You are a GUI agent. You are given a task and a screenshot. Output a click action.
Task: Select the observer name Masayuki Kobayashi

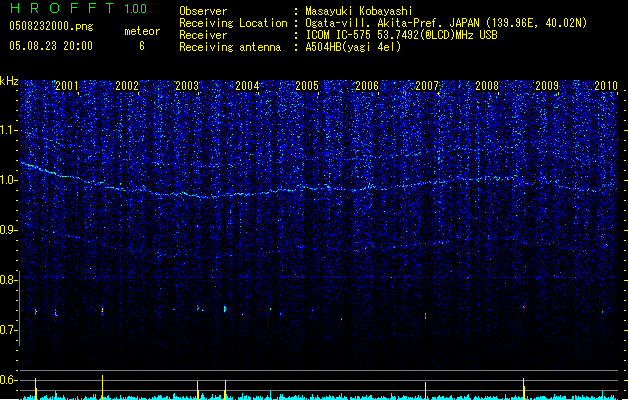(359, 11)
